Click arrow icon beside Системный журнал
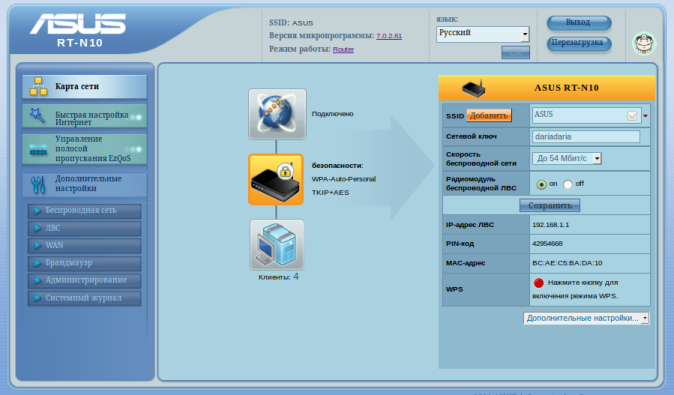The width and height of the screenshot is (674, 395). click(37, 298)
